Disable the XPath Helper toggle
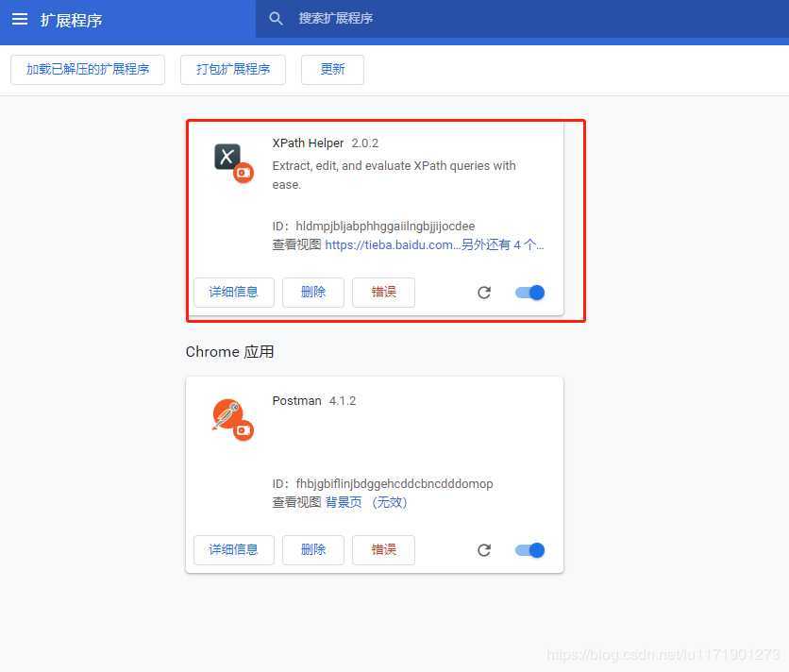The width and height of the screenshot is (789, 672). tap(529, 293)
